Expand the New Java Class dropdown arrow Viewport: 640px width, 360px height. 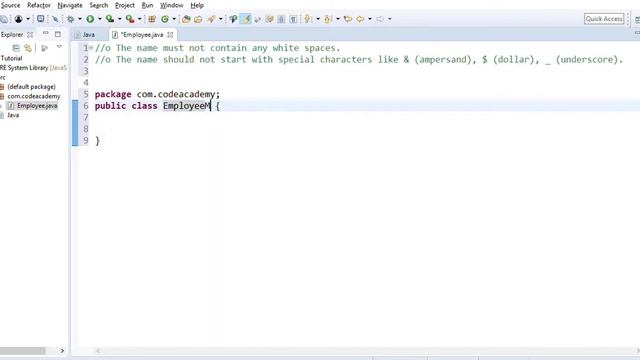coord(174,19)
